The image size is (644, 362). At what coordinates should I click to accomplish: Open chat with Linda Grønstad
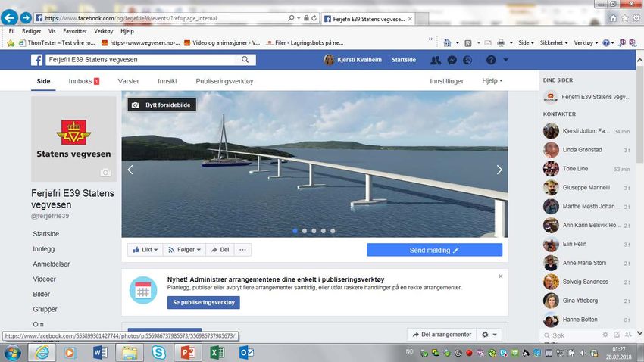pyautogui.click(x=586, y=150)
